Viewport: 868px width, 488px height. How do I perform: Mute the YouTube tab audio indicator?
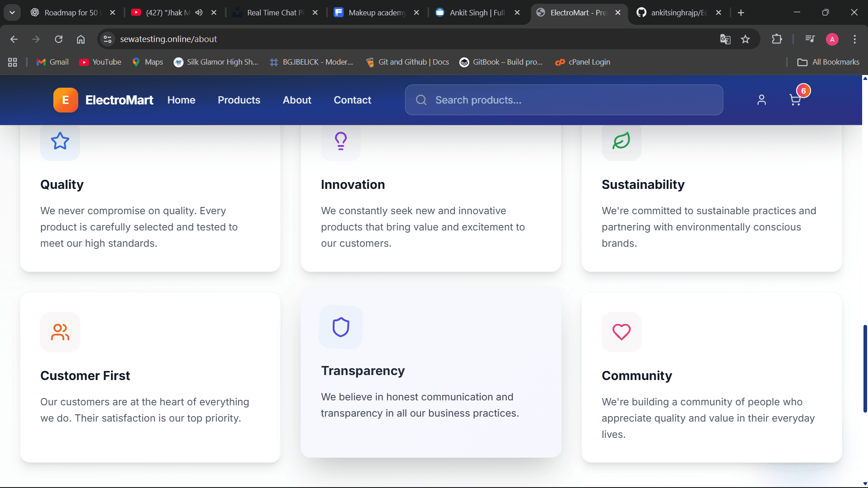click(199, 13)
